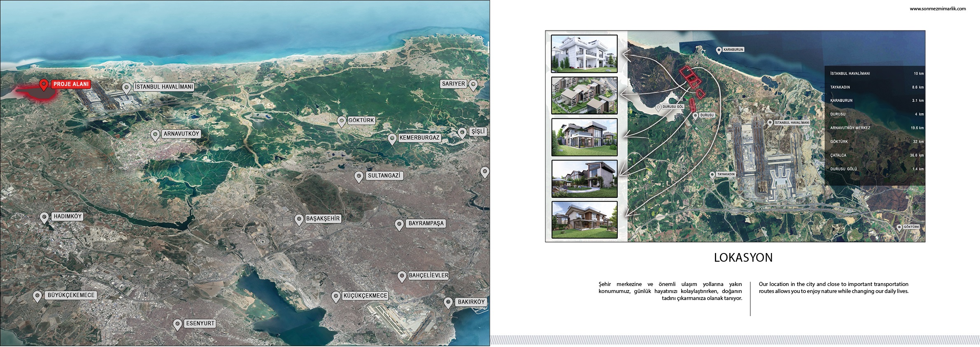Select the bottom house rendering thumbnail

[x=584, y=220]
